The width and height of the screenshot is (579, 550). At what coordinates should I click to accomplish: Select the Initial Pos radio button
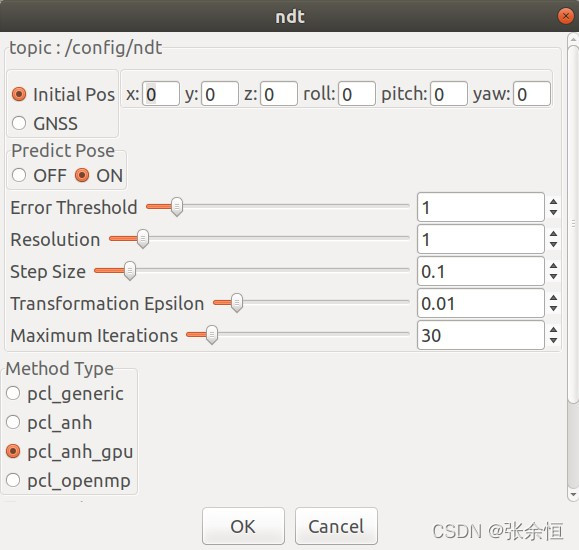[x=19, y=94]
